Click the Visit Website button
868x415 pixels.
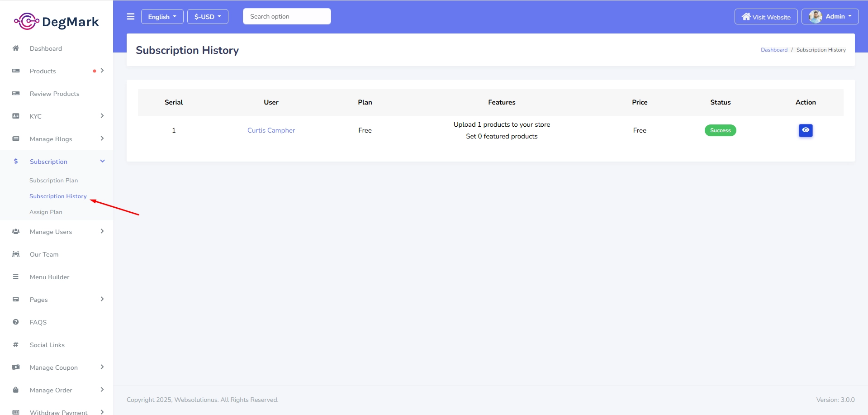pyautogui.click(x=766, y=17)
